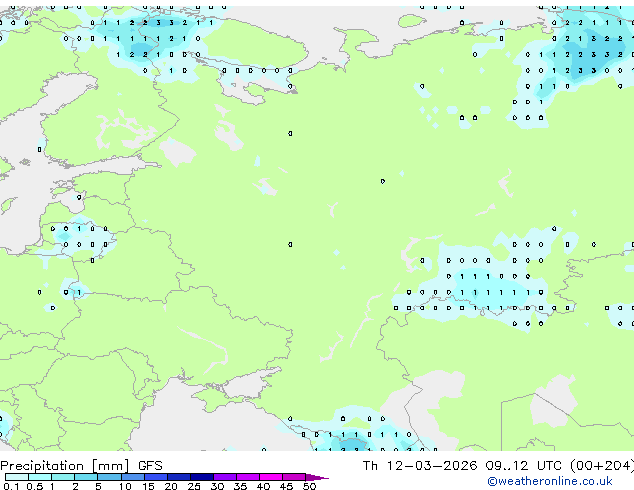Select the 5–10 mm legend color swatch
The image size is (634, 490).
(x=109, y=477)
